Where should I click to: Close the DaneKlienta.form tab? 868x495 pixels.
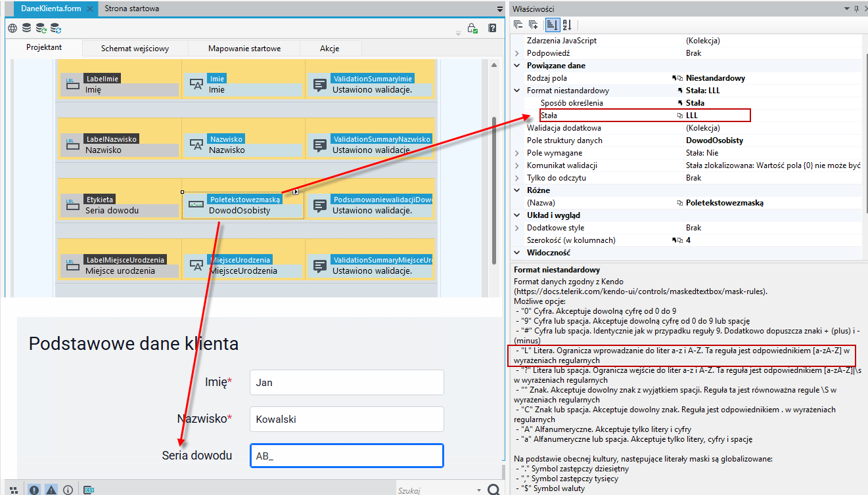[x=89, y=9]
